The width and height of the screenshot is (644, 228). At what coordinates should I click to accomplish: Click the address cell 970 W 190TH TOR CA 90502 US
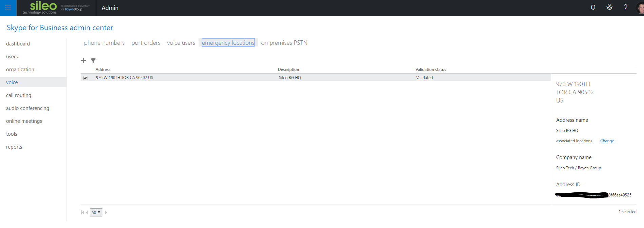(124, 78)
